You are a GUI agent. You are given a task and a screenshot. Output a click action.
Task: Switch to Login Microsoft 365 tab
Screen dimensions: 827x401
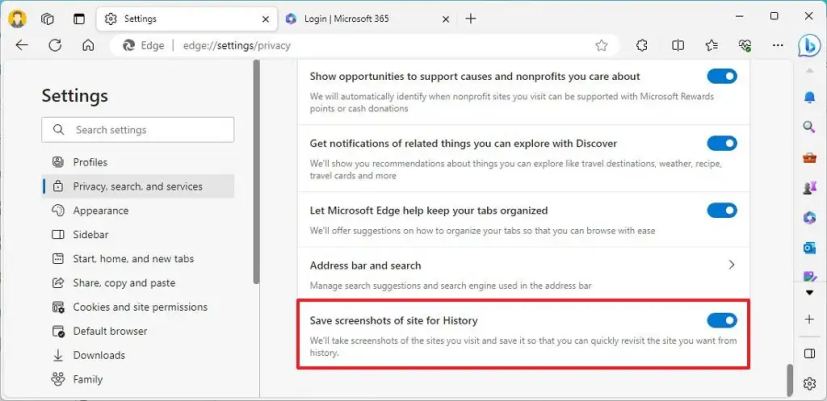click(367, 19)
